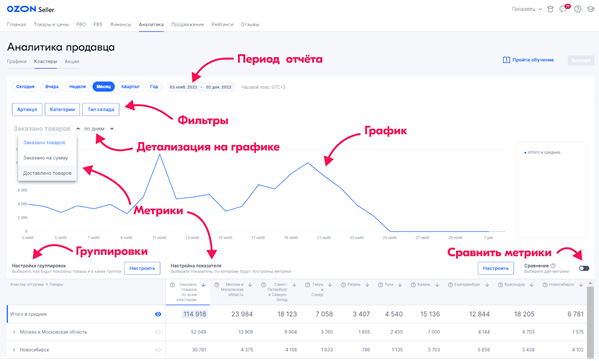Image resolution: width=599 pixels, height=361 pixels.
Task: Click the sort arrow in Краснодар column header
Action: tap(531, 285)
